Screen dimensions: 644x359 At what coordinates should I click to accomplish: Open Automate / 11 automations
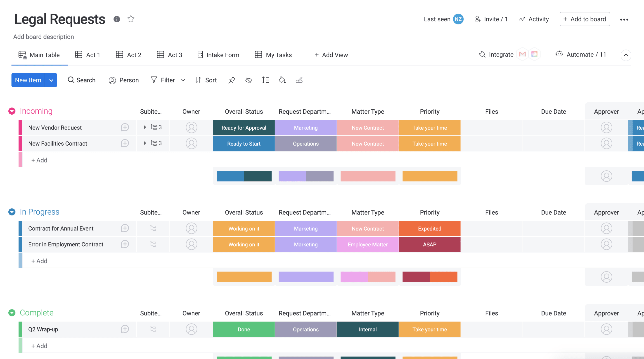(581, 54)
